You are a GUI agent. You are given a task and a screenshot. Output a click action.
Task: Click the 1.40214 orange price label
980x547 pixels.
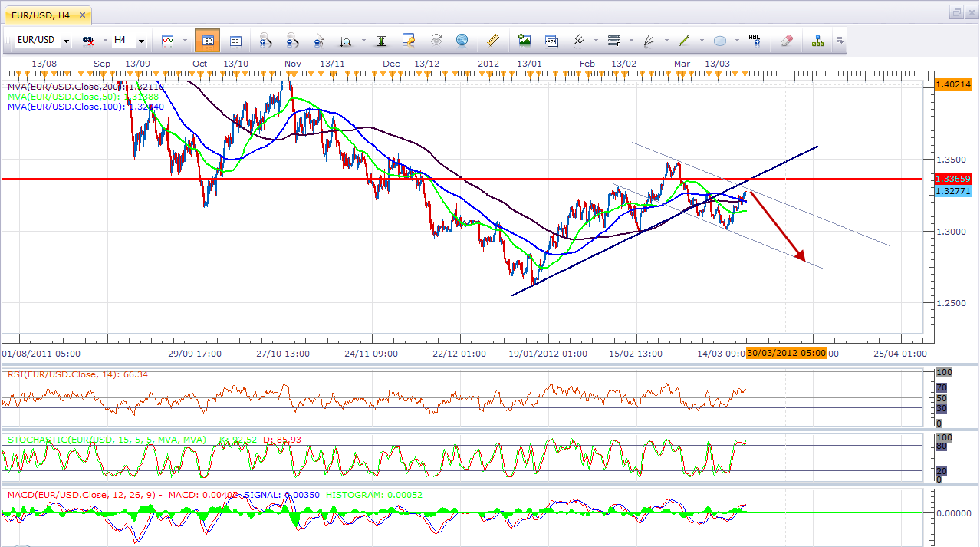coord(953,84)
